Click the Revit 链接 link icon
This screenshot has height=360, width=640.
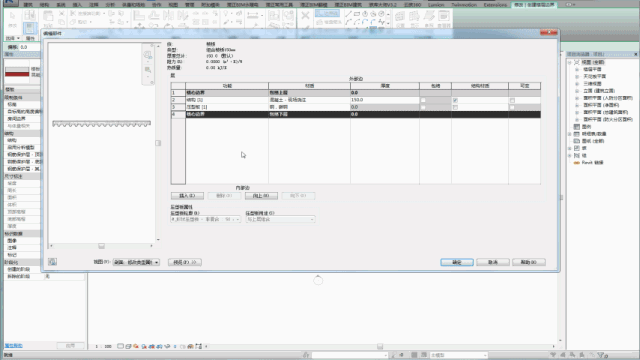[577, 162]
